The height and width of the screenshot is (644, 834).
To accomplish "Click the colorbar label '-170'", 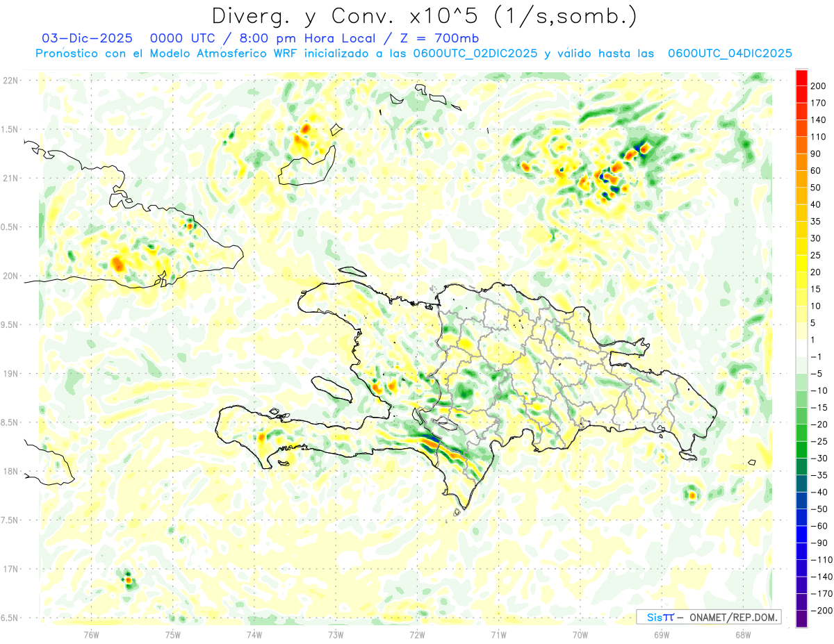I will click(x=821, y=594).
